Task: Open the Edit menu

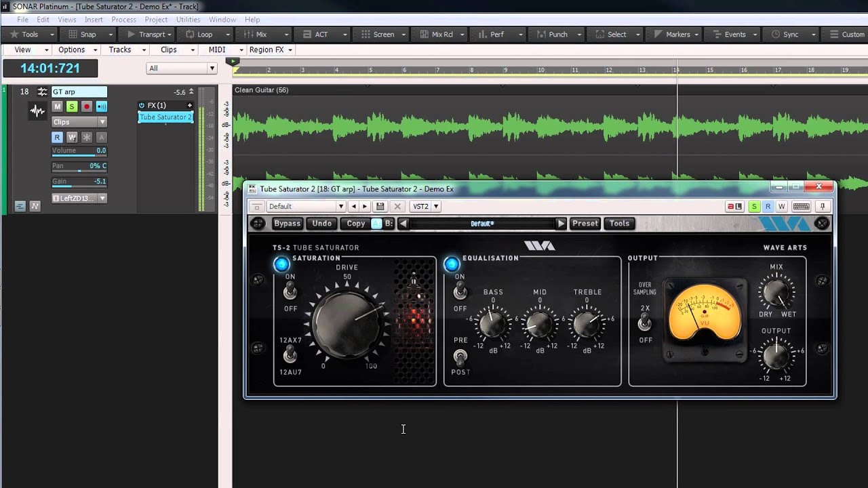Action: 43,20
